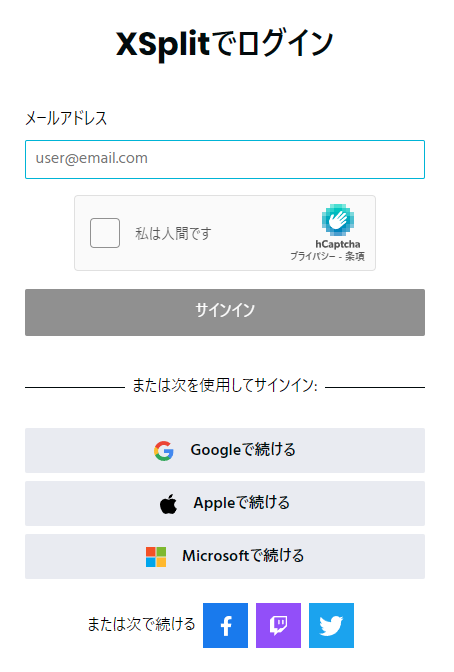This screenshot has height=672, width=454.
Task: Click the Google G logo
Action: [164, 450]
